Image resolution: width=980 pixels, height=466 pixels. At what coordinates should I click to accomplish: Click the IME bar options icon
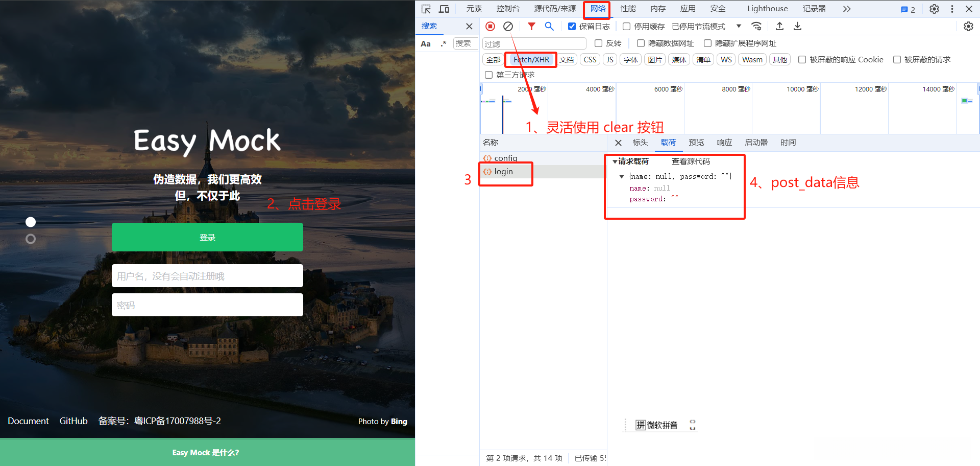[x=693, y=425]
